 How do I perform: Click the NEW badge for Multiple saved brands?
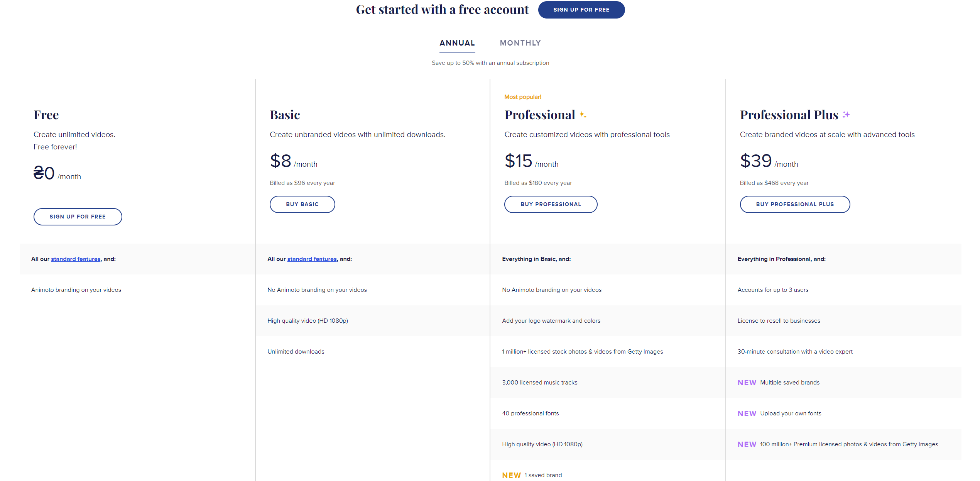[x=747, y=383]
